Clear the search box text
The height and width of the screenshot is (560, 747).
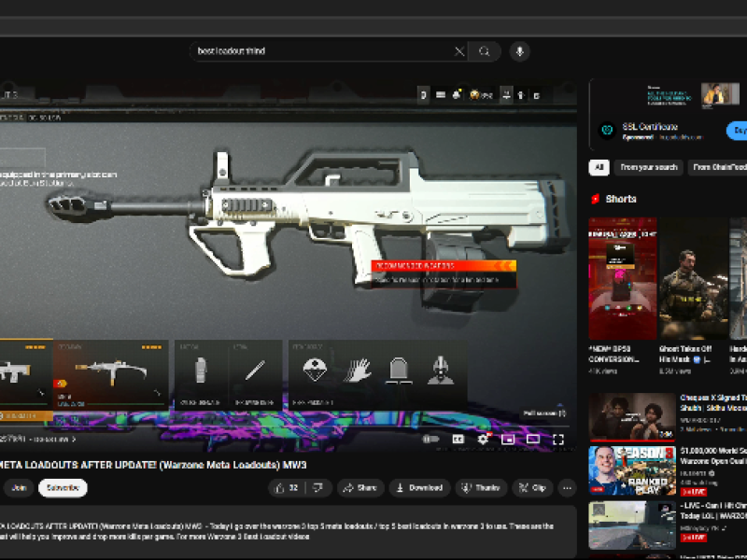458,51
